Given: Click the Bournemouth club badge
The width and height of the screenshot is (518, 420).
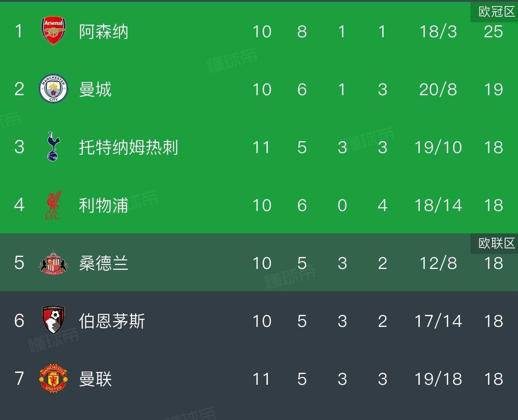Looking at the screenshot, I should [x=54, y=320].
